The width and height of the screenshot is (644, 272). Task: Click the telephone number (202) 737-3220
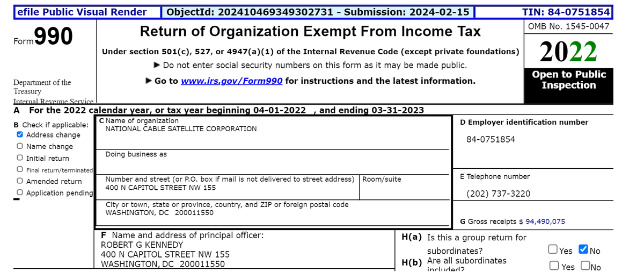point(498,194)
